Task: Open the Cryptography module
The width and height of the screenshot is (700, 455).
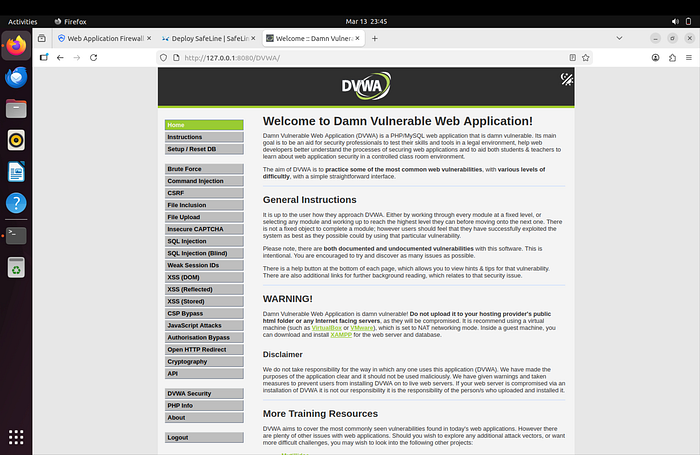Action: pyautogui.click(x=204, y=362)
